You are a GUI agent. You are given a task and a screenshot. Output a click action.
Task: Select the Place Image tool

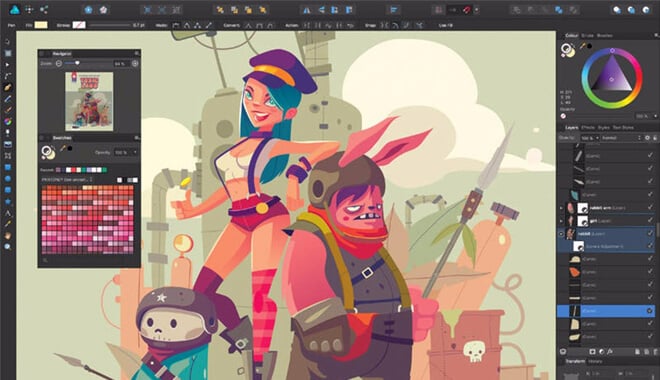click(8, 144)
